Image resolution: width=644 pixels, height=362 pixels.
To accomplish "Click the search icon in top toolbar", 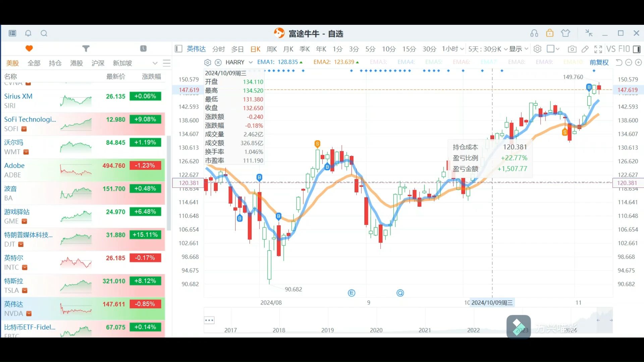I will pos(43,33).
